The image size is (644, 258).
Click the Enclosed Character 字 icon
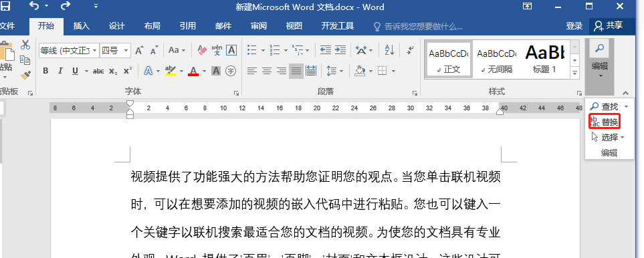(x=231, y=71)
